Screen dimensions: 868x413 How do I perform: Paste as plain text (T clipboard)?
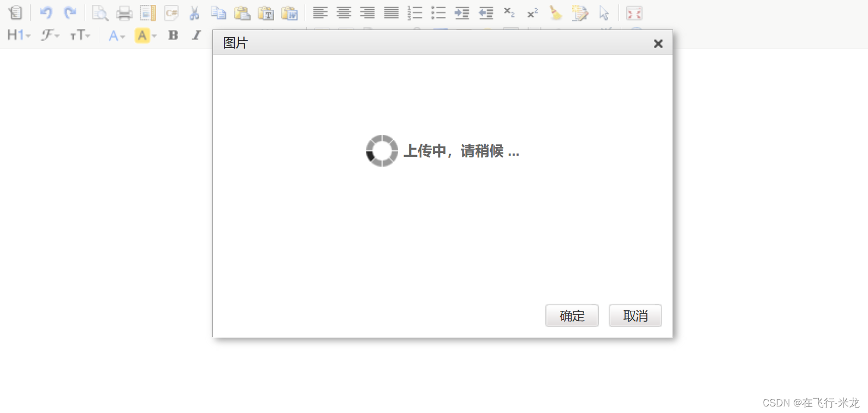pyautogui.click(x=266, y=13)
